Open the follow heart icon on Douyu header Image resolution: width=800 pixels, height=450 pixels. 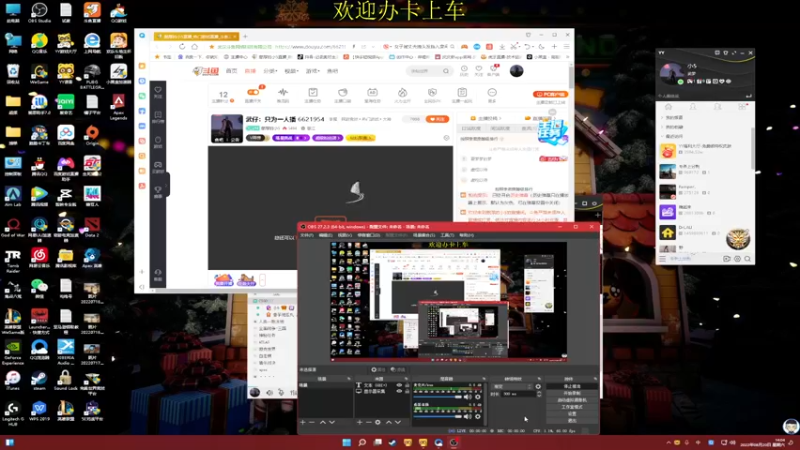(479, 70)
